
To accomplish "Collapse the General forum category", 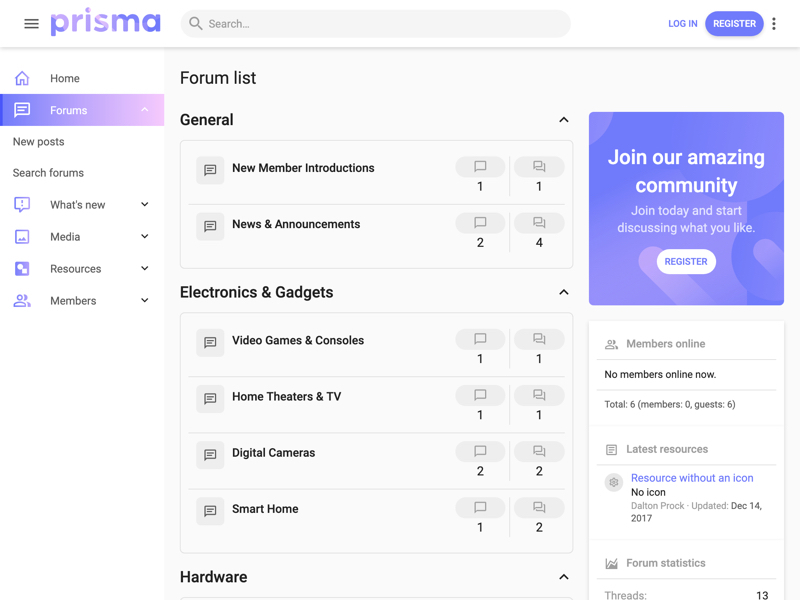I will 563,119.
